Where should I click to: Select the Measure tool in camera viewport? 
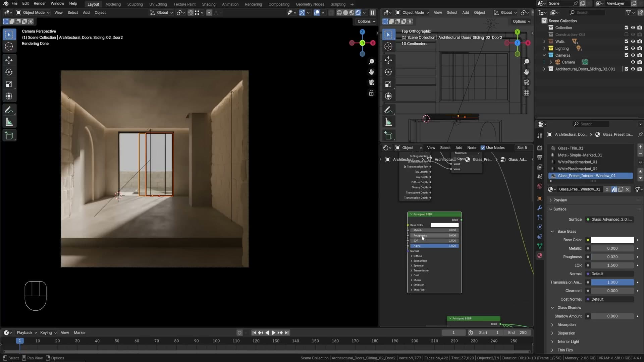[x=9, y=122]
